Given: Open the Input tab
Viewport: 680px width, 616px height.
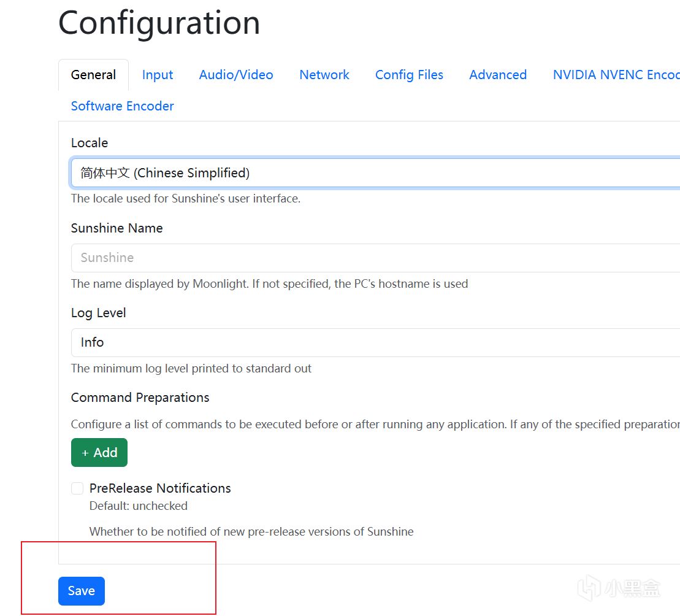Looking at the screenshot, I should click(158, 75).
